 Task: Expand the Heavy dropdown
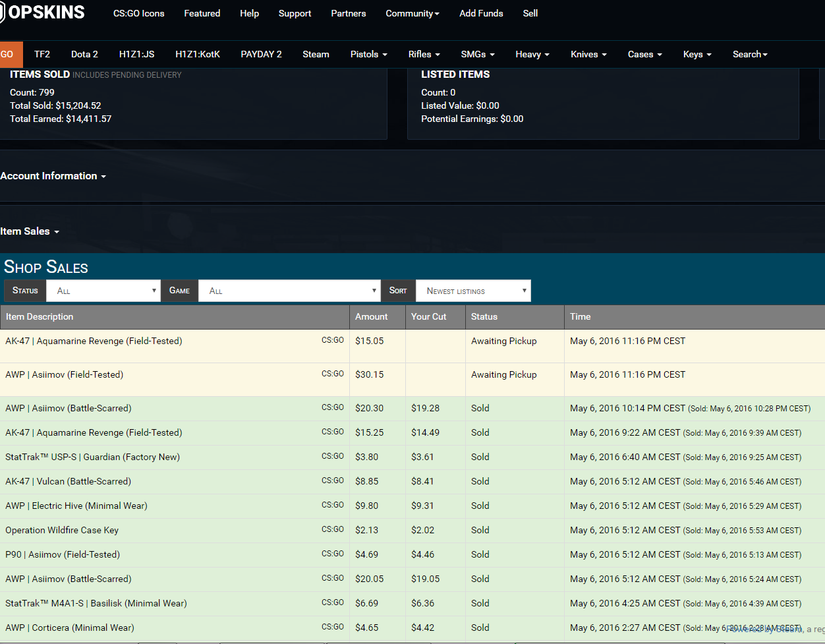[x=532, y=54]
